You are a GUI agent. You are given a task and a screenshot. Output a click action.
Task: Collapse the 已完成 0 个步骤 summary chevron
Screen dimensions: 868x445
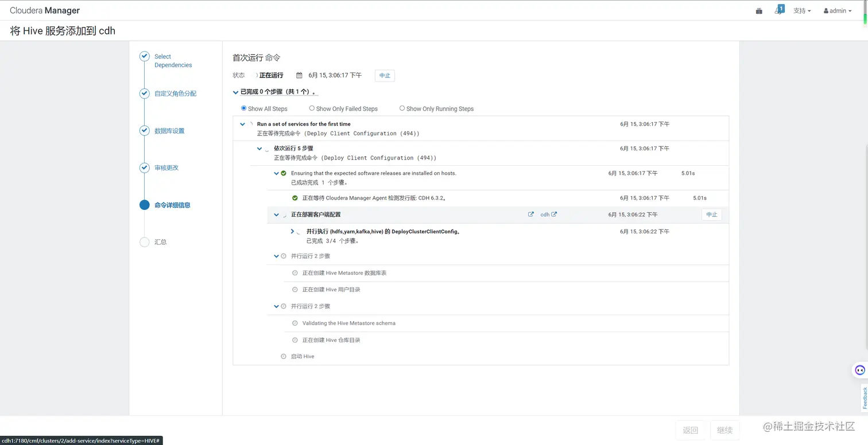(235, 92)
